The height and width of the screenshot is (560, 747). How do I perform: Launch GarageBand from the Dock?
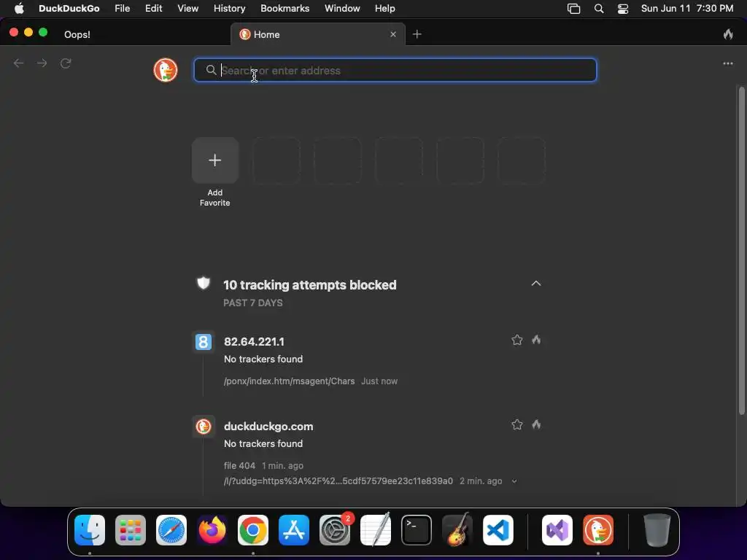[457, 530]
